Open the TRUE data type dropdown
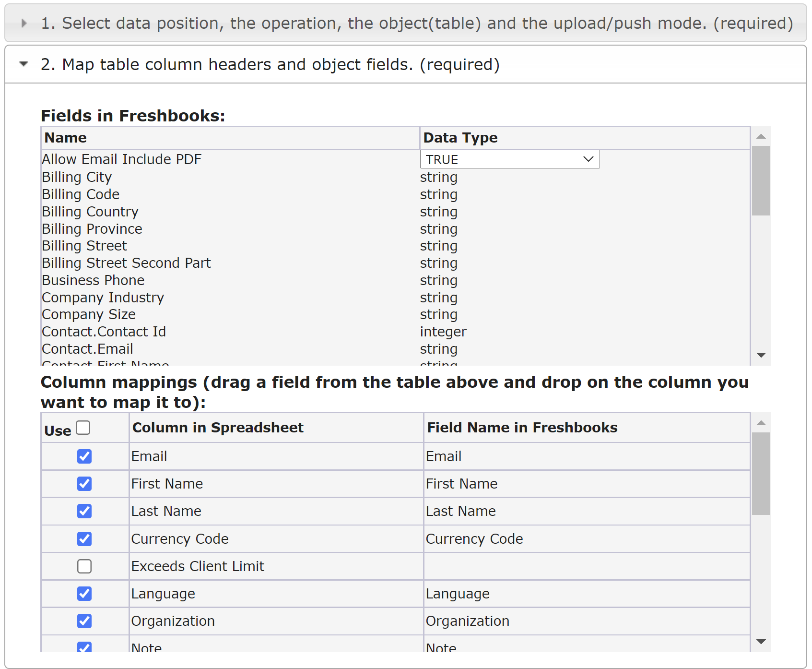Screen dimensions: 812x669 [510, 159]
